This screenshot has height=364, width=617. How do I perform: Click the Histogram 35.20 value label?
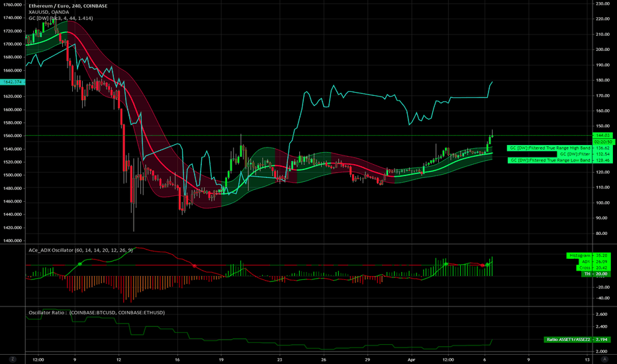tap(589, 255)
